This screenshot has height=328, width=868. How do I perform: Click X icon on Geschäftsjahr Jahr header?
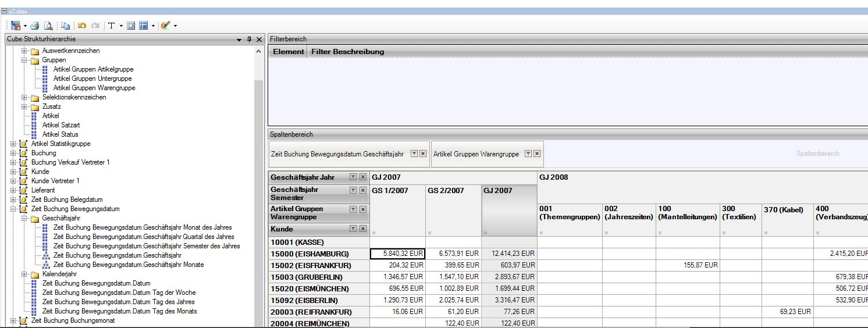coord(362,177)
